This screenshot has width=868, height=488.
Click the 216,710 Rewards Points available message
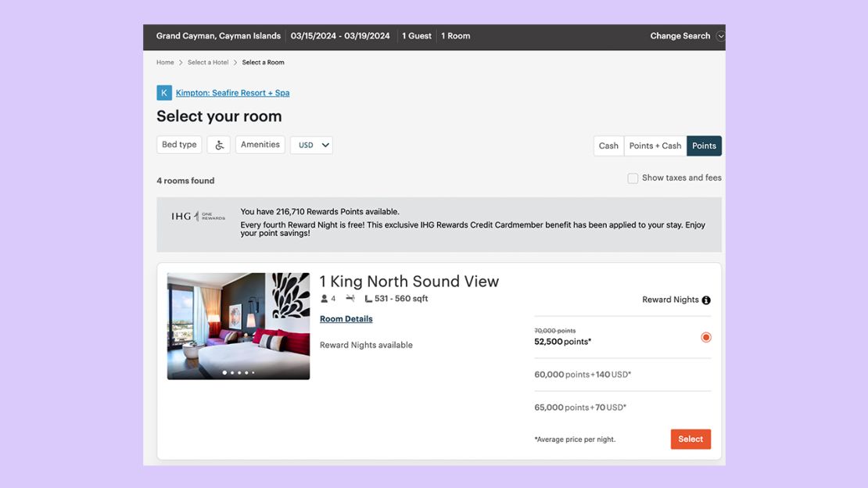[319, 212]
